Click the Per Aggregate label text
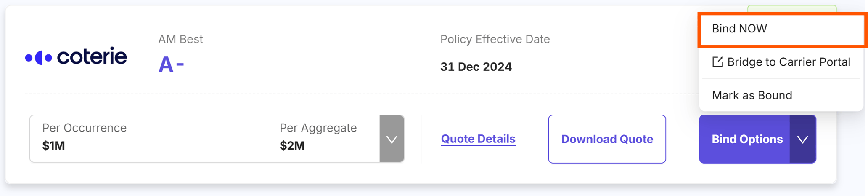Viewport: 868px width, 196px height. click(x=318, y=128)
